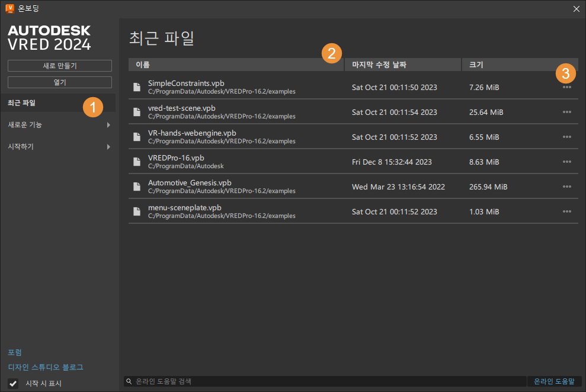
Task: Click the file icon next to SimpleConstraints.vpb
Action: coord(136,87)
